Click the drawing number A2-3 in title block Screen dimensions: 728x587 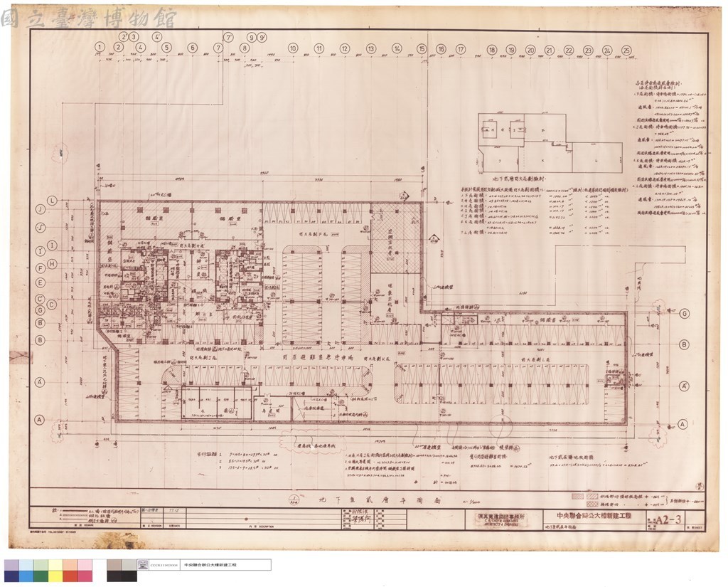click(x=669, y=519)
